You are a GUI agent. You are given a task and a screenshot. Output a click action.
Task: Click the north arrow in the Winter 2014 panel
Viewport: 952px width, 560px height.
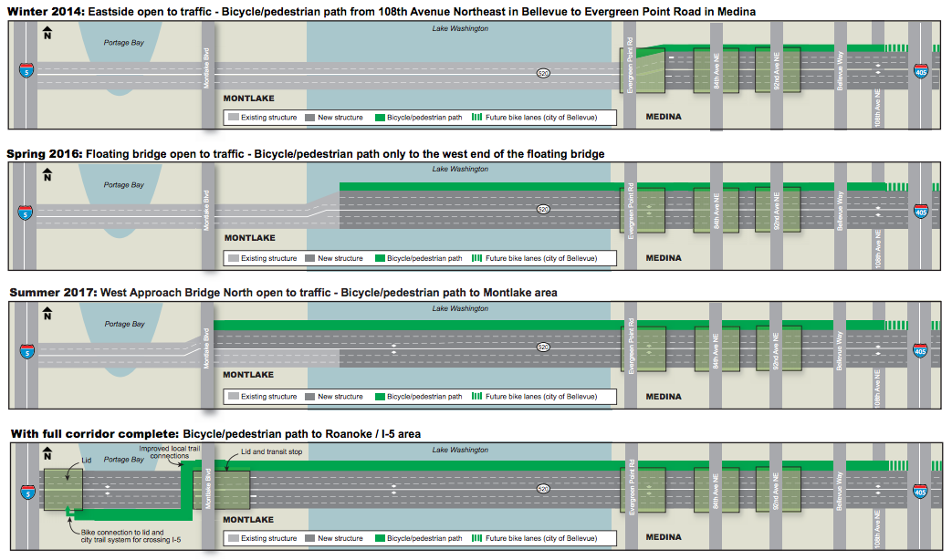click(47, 33)
